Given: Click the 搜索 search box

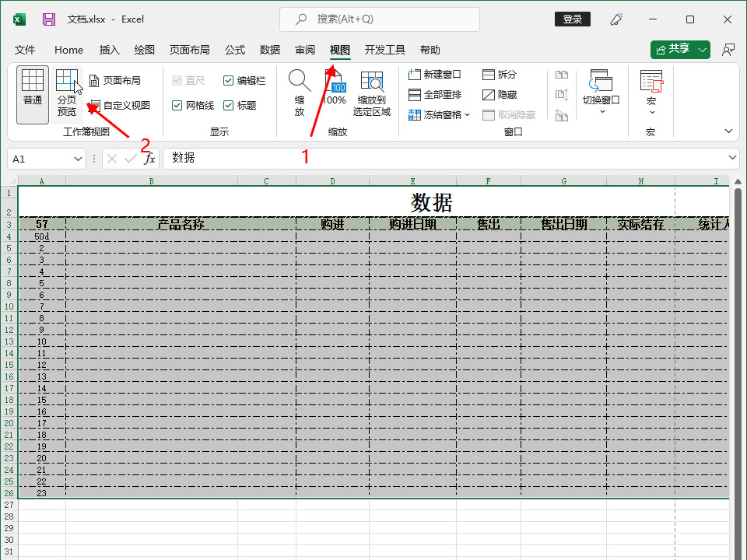Looking at the screenshot, I should (x=380, y=19).
